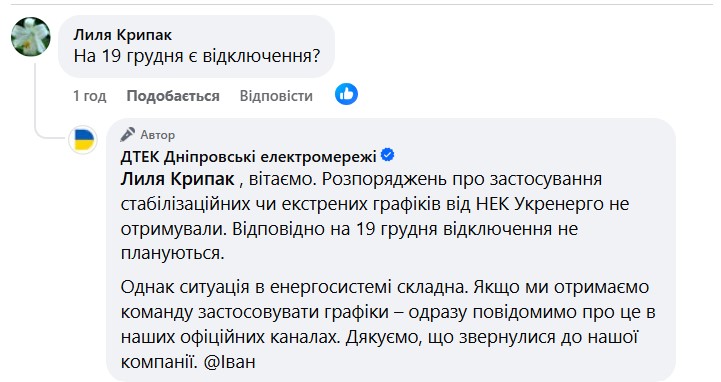721x382 pixels.
Task: Click the question 'На 19 грудня є відключення?'
Action: point(197,56)
